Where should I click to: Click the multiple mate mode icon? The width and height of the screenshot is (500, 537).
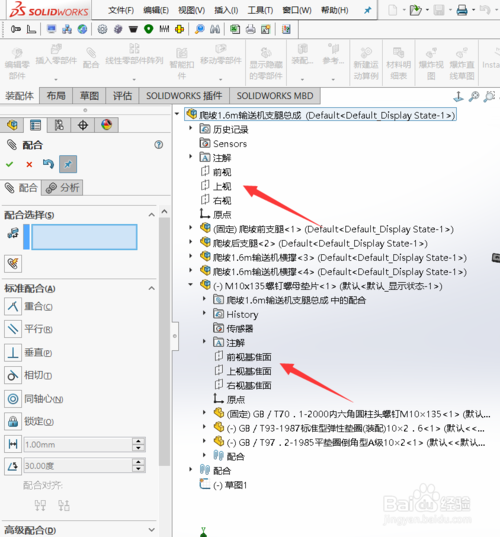pos(13,264)
